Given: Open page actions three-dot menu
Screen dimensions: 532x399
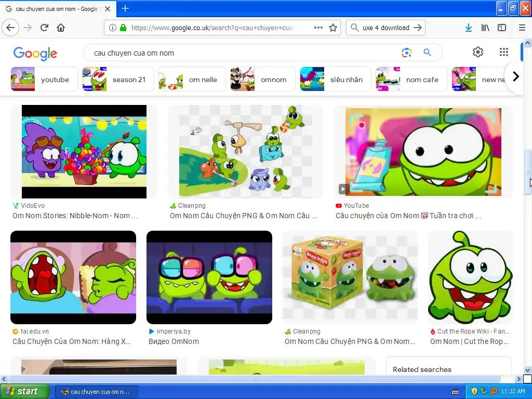Looking at the screenshot, I should point(318,28).
